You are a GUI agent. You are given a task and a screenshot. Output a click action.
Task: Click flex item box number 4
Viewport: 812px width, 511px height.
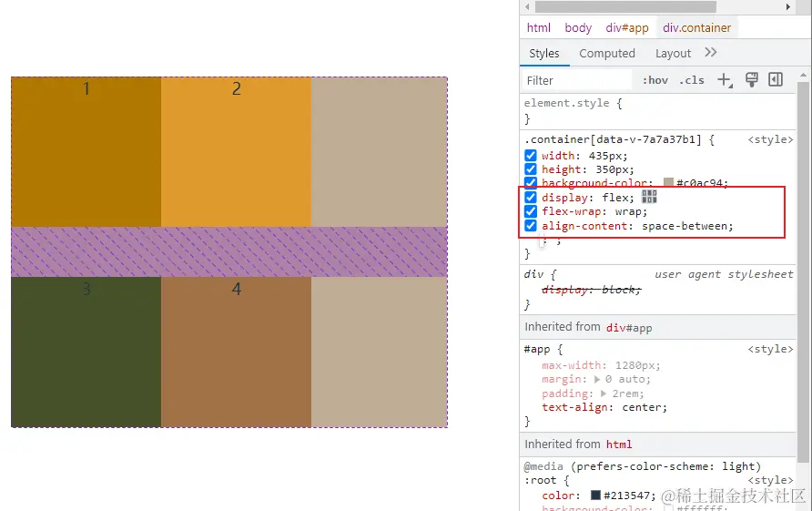236,352
